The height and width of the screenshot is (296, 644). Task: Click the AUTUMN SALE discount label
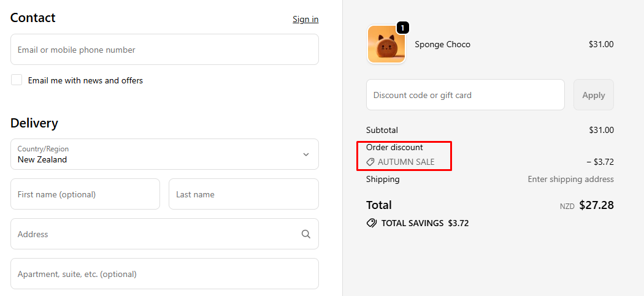[x=406, y=162]
